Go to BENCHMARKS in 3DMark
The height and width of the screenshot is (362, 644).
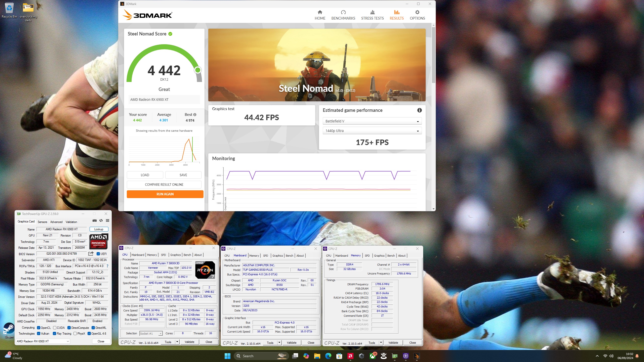point(343,15)
